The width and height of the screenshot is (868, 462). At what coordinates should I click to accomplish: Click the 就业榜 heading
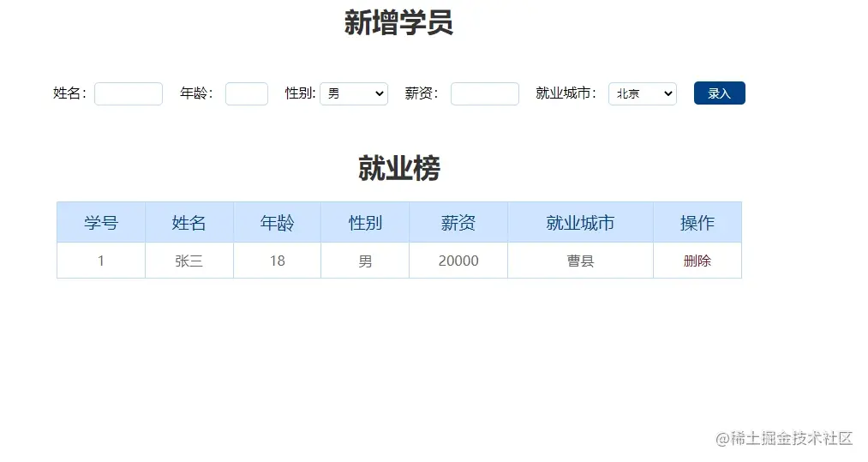tap(398, 168)
